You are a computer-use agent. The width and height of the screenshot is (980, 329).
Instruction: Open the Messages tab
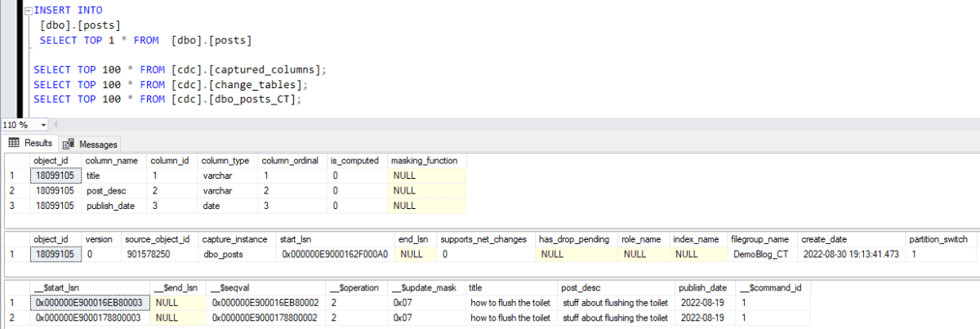pos(91,144)
